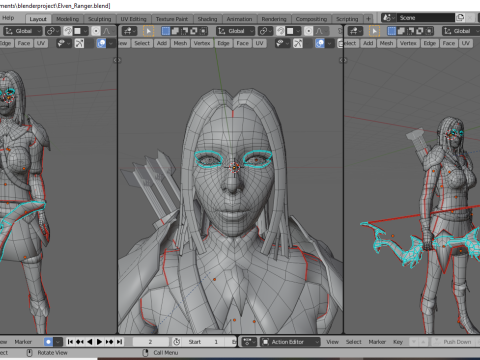Open overlays options dropdown in middle viewport
480x360 pixels.
[x=330, y=43]
